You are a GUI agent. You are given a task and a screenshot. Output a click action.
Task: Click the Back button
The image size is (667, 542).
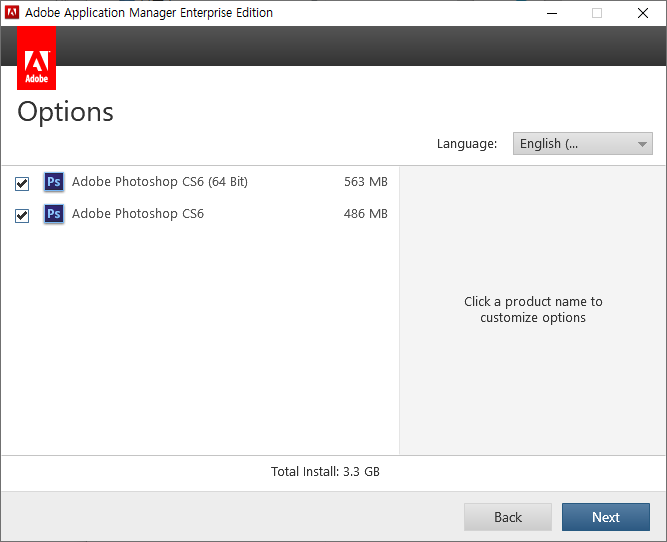click(508, 517)
